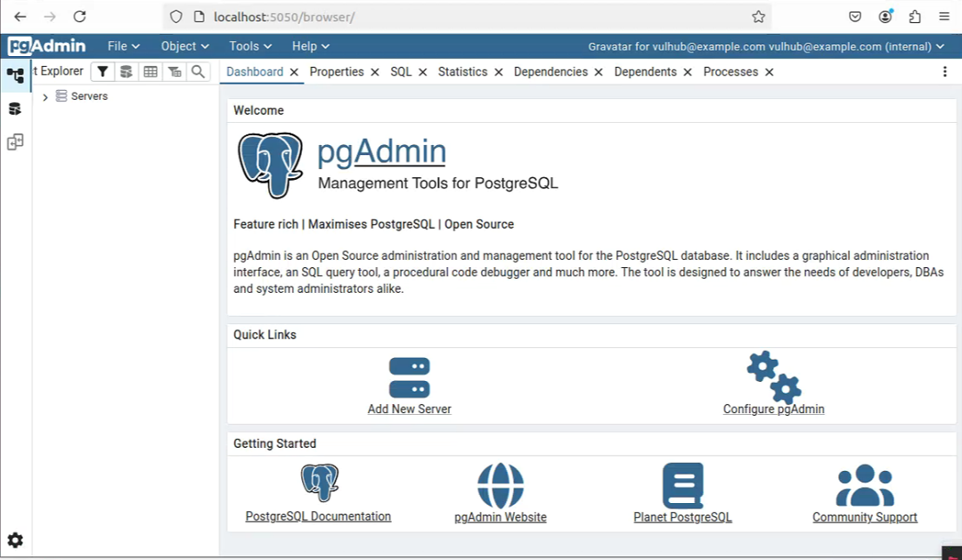This screenshot has height=560, width=962.
Task: Open the PostgreSQL Documentation link text
Action: 318,516
